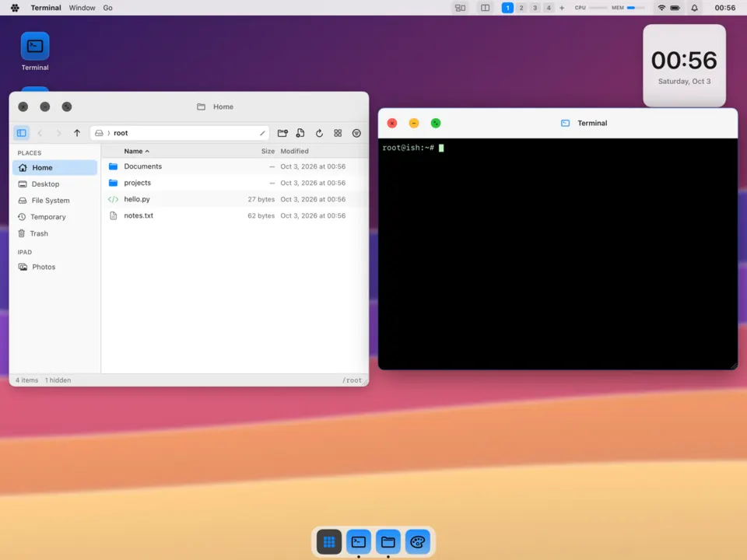Create a new folder in Home

click(x=282, y=133)
